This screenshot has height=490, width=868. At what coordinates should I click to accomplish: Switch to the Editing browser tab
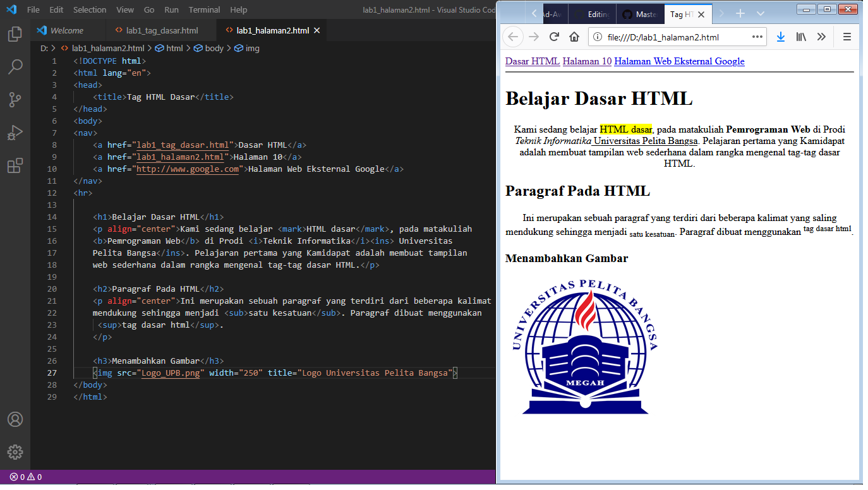592,14
